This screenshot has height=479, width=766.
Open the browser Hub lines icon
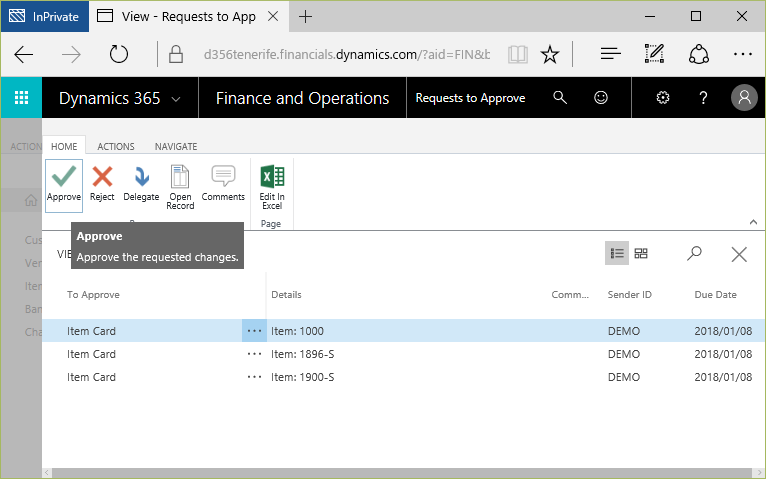click(x=611, y=54)
